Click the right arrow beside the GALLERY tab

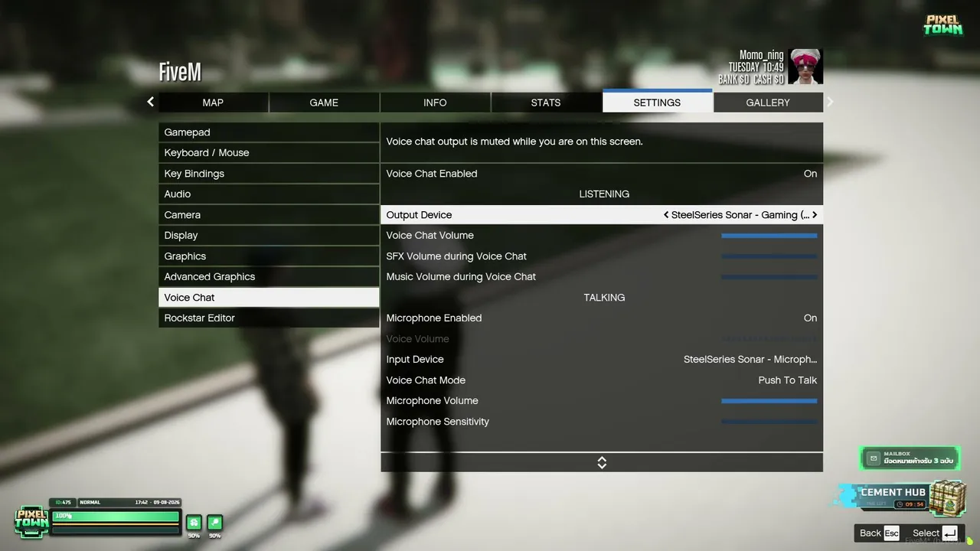pos(830,102)
